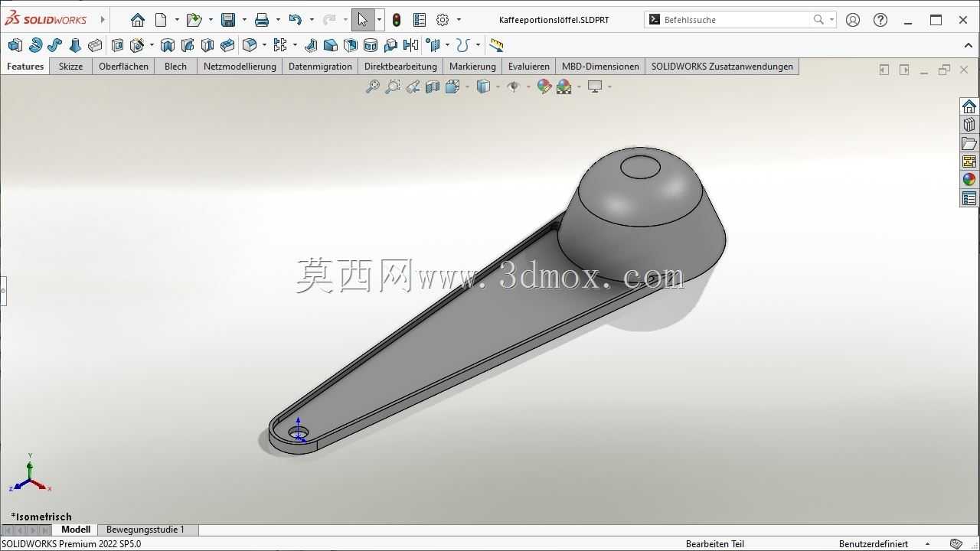Select the Rib feature tool

click(x=311, y=45)
